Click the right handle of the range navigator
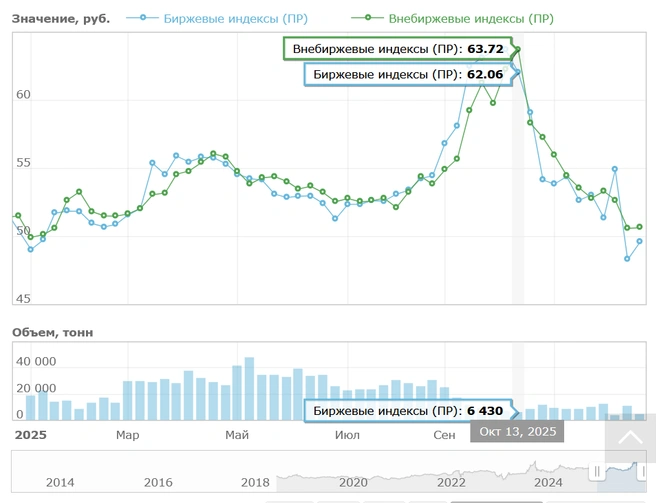The image size is (656, 503). tap(642, 472)
